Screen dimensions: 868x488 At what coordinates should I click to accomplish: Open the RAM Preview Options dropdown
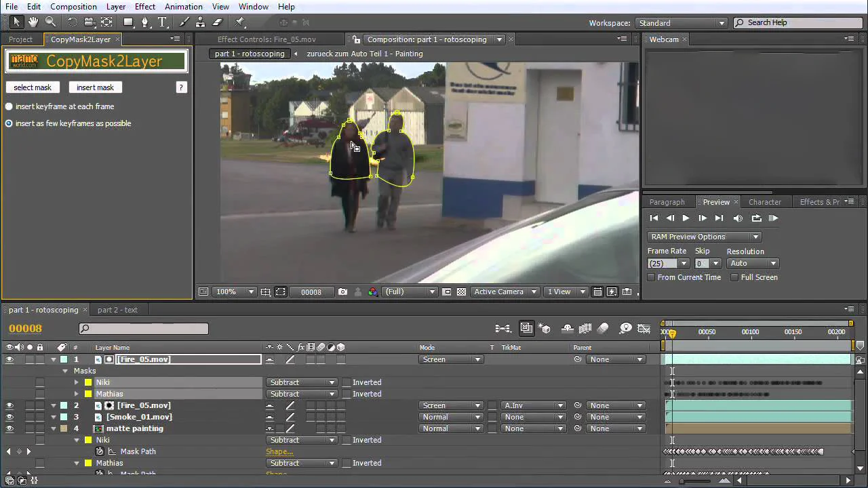(x=703, y=237)
